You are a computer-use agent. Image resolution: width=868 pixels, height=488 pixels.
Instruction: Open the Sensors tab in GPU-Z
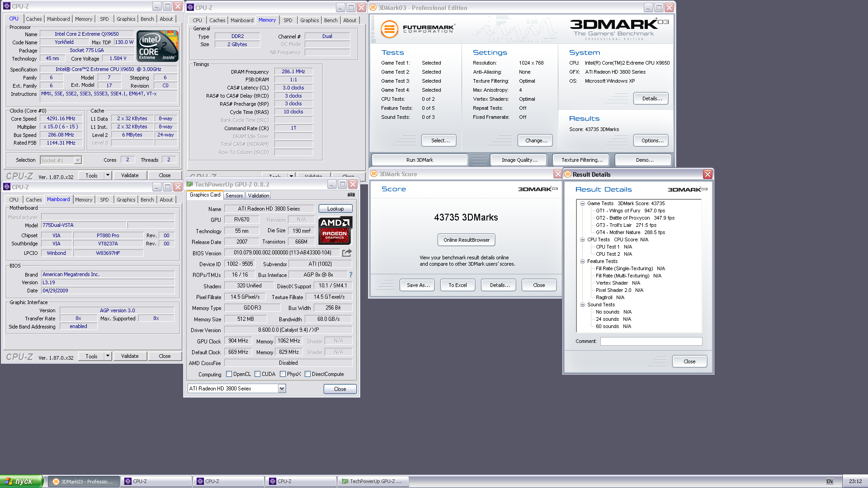pyautogui.click(x=234, y=196)
